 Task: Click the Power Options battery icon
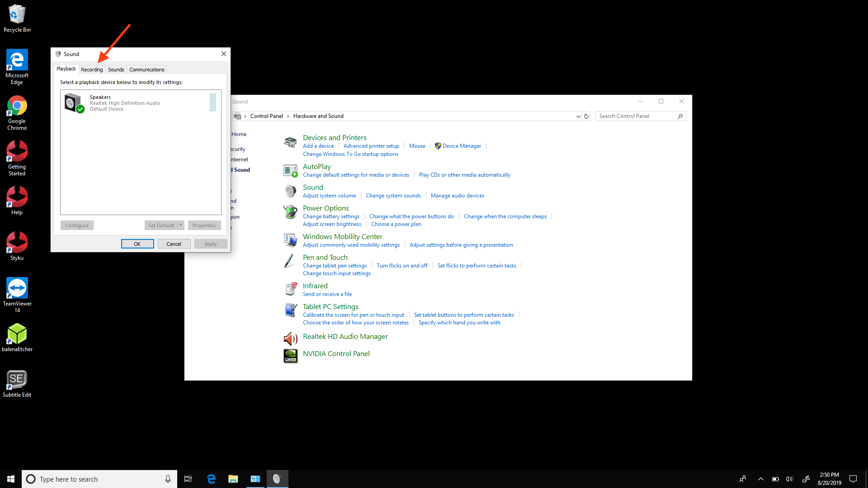[x=290, y=212]
